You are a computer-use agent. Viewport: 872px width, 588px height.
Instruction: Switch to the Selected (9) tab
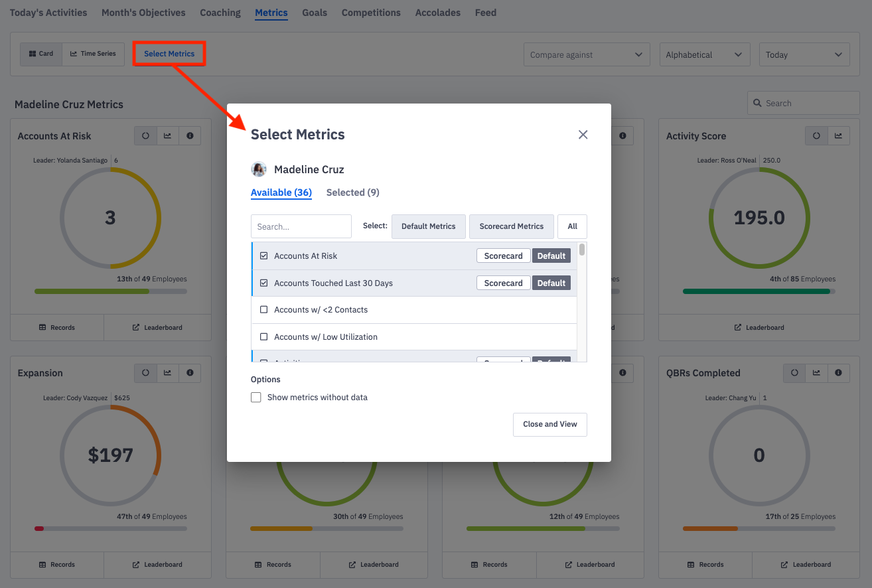[x=352, y=192]
